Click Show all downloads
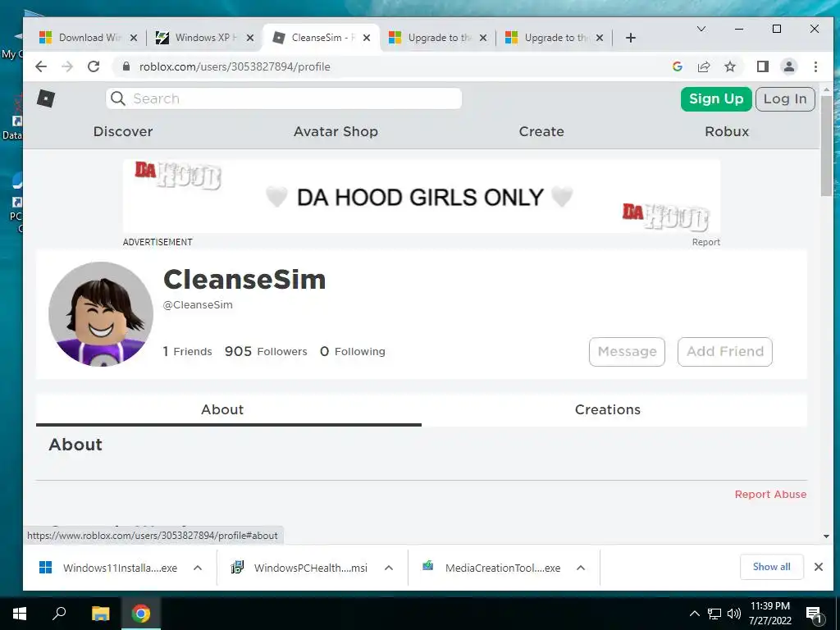The image size is (840, 630). tap(771, 567)
